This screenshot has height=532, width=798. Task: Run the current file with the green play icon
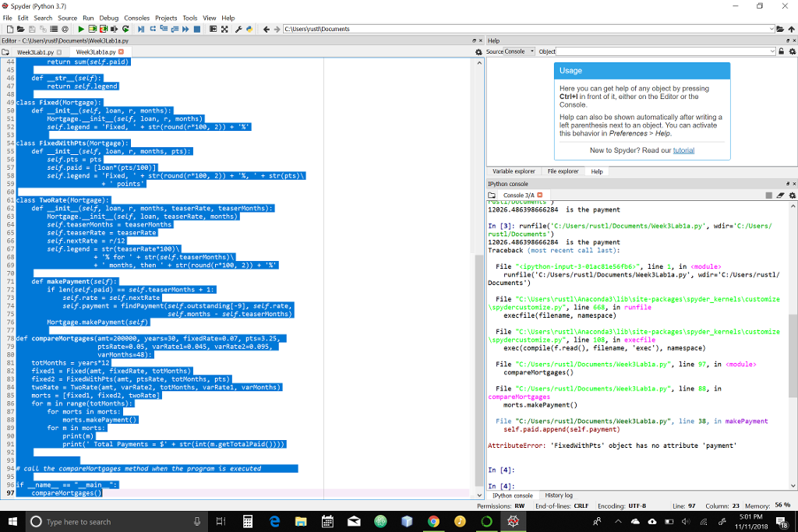coord(81,29)
